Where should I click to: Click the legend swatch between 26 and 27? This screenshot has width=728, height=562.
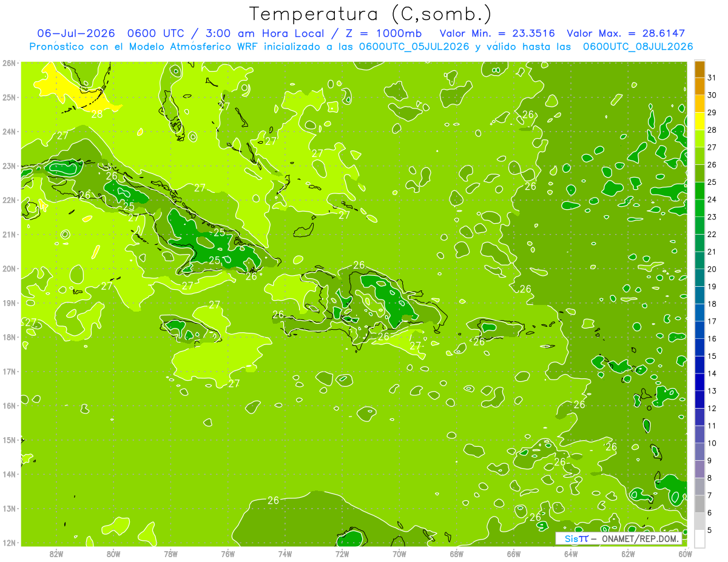pyautogui.click(x=699, y=156)
